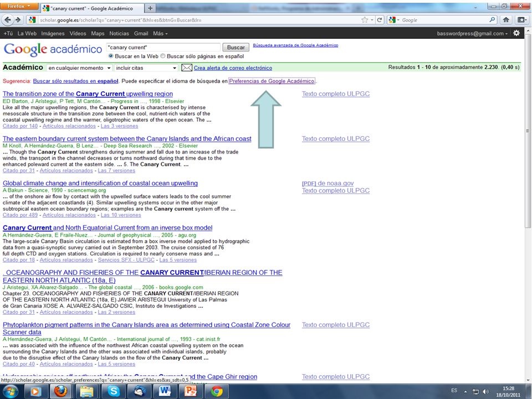Click the 'Buscar' search button

click(x=236, y=48)
